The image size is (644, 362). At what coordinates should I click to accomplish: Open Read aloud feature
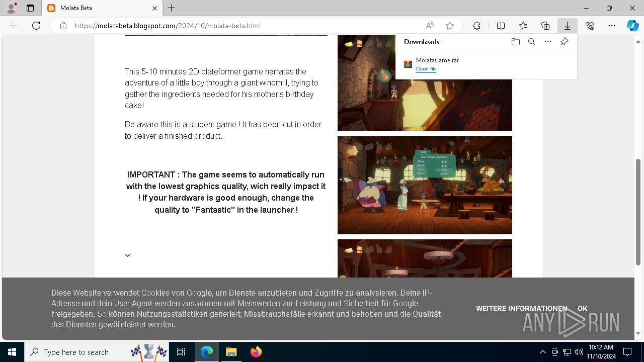tap(430, 26)
